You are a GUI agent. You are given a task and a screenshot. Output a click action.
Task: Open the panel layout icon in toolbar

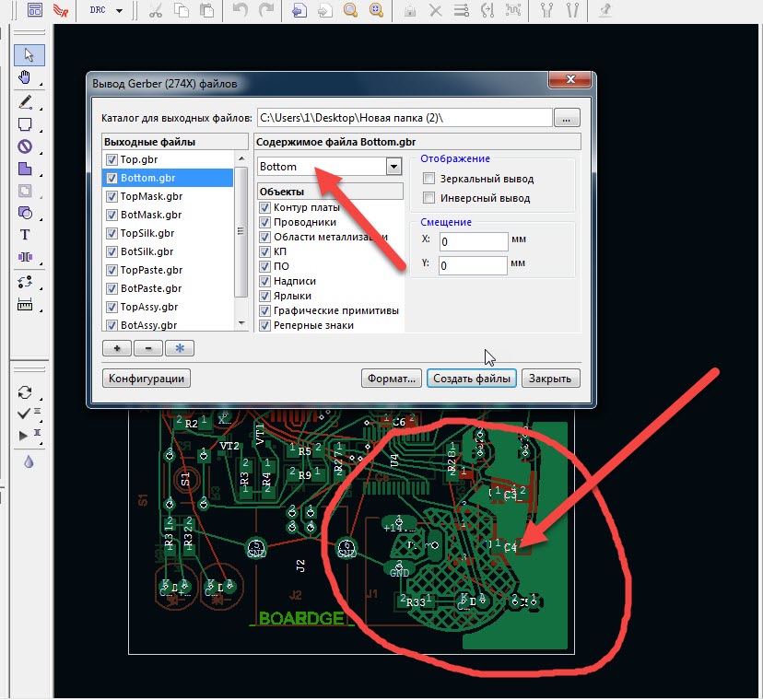(34, 10)
